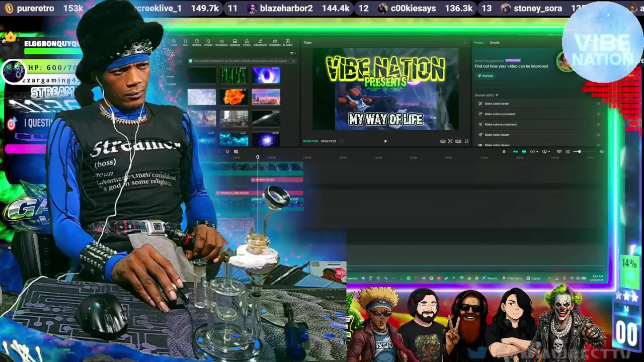Open the Adjustment panel

coord(260,43)
